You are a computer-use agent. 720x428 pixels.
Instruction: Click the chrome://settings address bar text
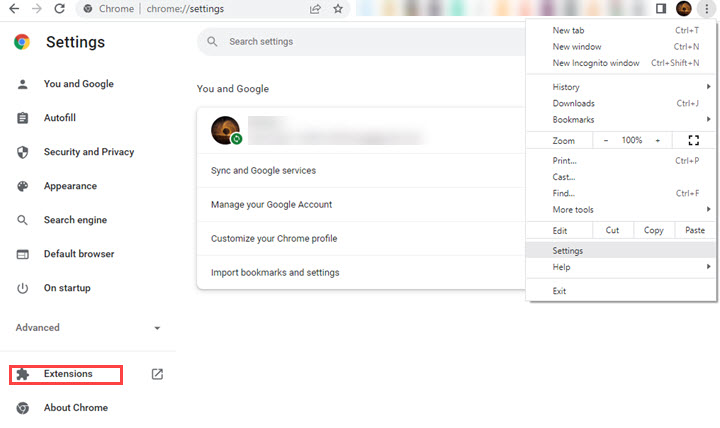186,9
